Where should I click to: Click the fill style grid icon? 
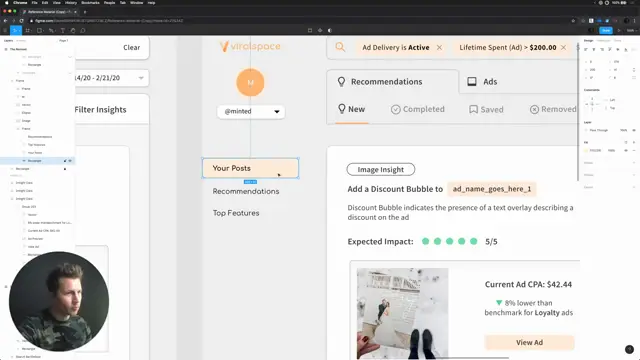click(626, 142)
